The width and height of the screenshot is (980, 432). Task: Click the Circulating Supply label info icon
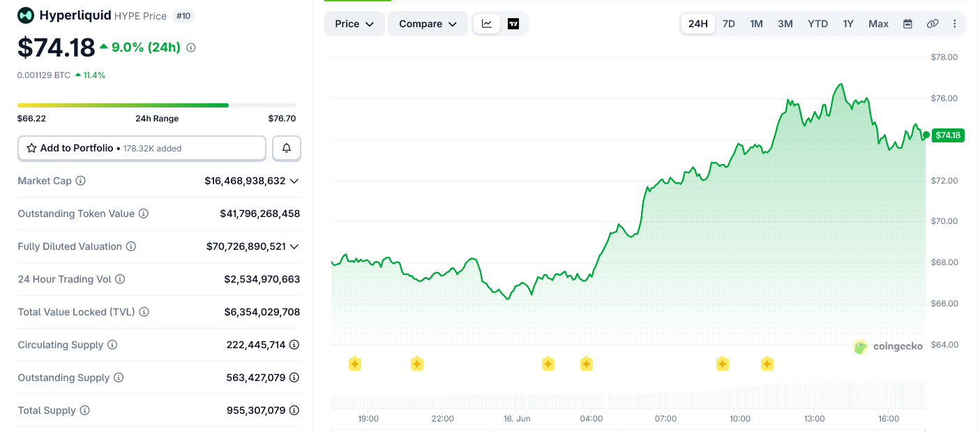click(x=112, y=345)
